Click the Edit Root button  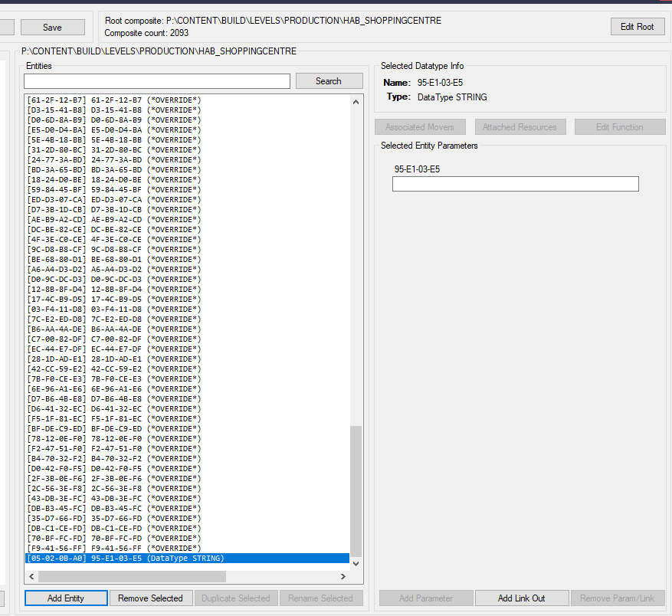(x=637, y=26)
